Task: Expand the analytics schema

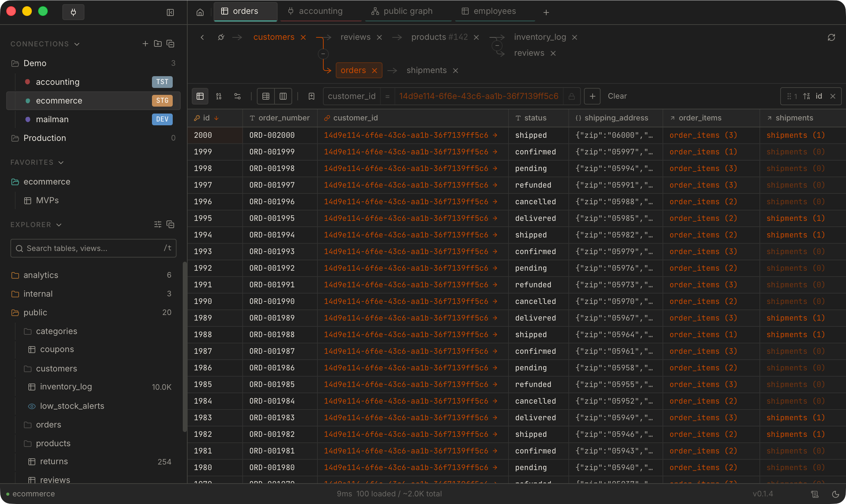Action: 93,275
